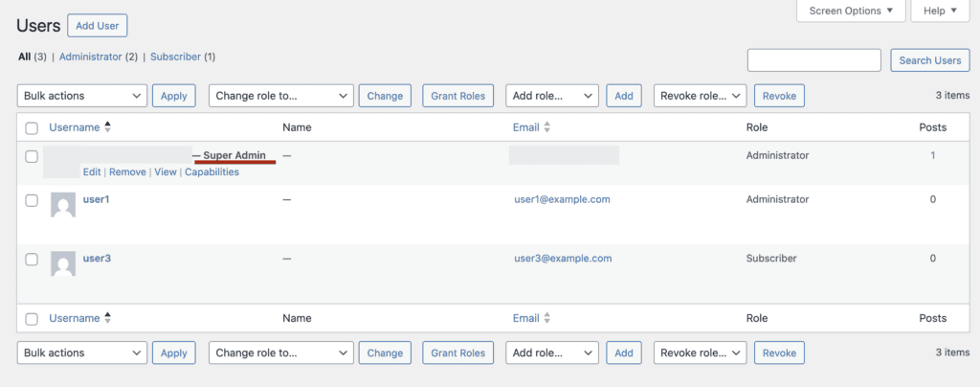
Task: Click top Grant Roles button
Action: point(458,96)
